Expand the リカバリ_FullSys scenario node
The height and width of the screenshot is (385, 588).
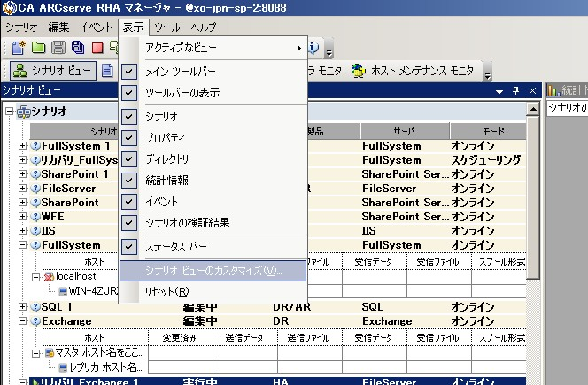pos(22,160)
